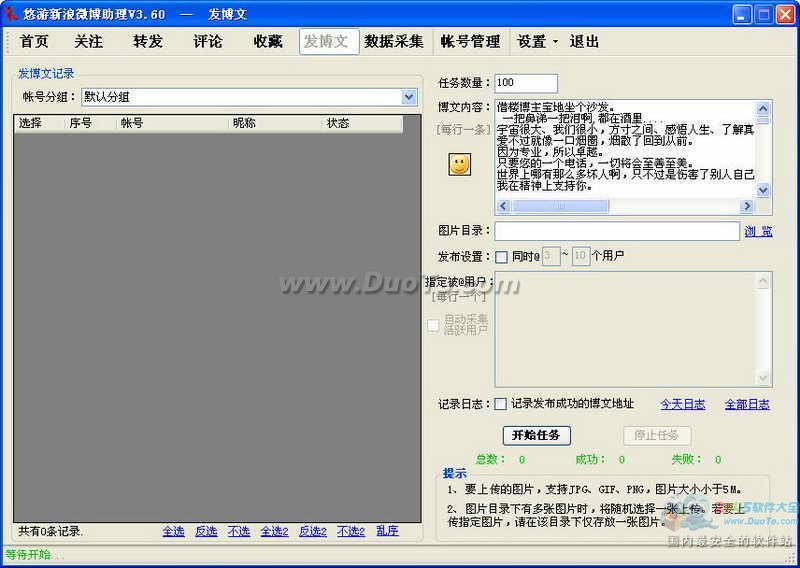Click right arrow of horizontal scrollbar in 博文内容
Viewport: 800px width, 568px height.
[x=747, y=206]
